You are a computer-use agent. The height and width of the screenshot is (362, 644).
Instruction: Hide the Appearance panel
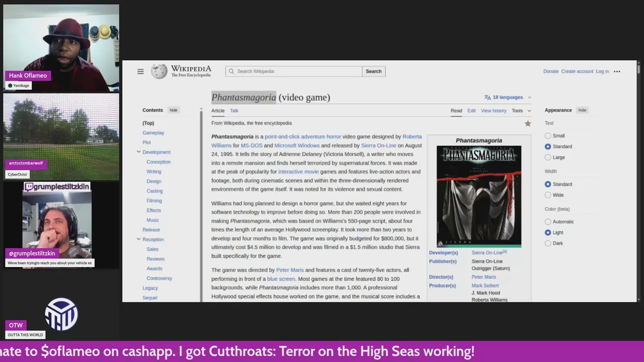(x=582, y=110)
